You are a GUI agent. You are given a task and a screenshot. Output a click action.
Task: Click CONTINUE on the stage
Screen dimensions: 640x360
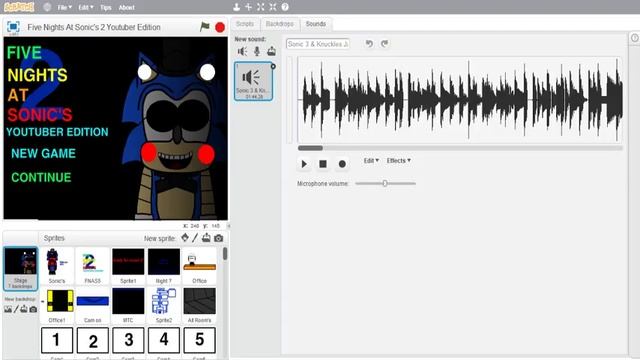click(41, 177)
